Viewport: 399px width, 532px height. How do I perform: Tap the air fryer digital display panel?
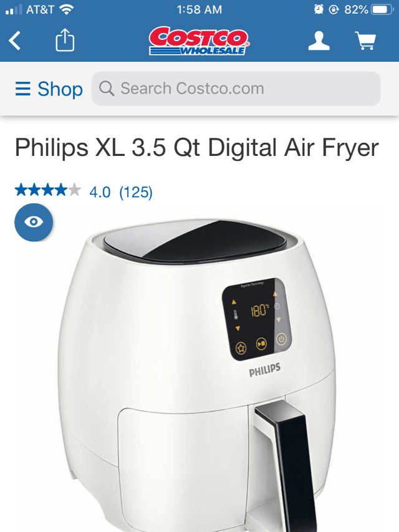(x=256, y=319)
